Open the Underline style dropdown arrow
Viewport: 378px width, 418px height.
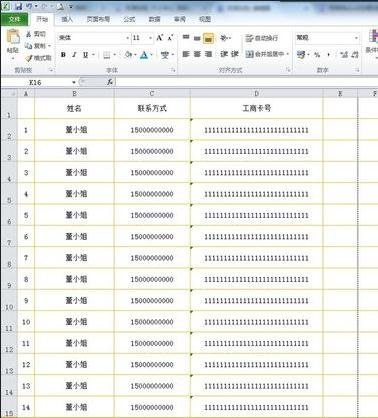coord(93,55)
